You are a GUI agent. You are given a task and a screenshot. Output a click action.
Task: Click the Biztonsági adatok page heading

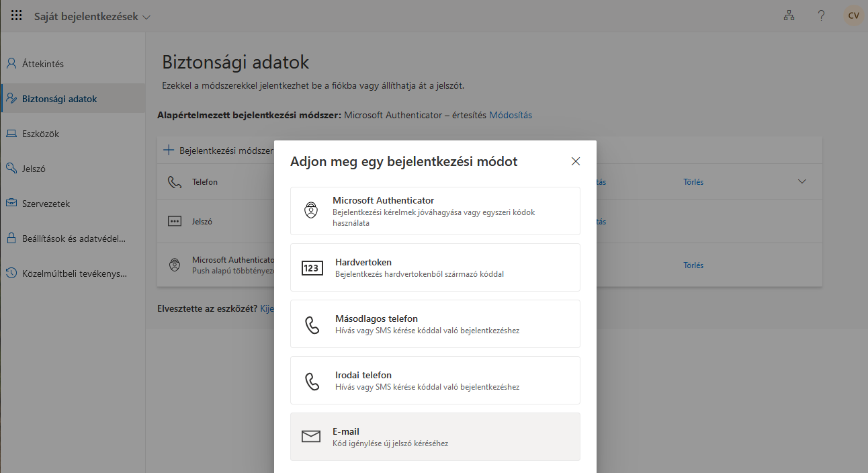pos(236,62)
